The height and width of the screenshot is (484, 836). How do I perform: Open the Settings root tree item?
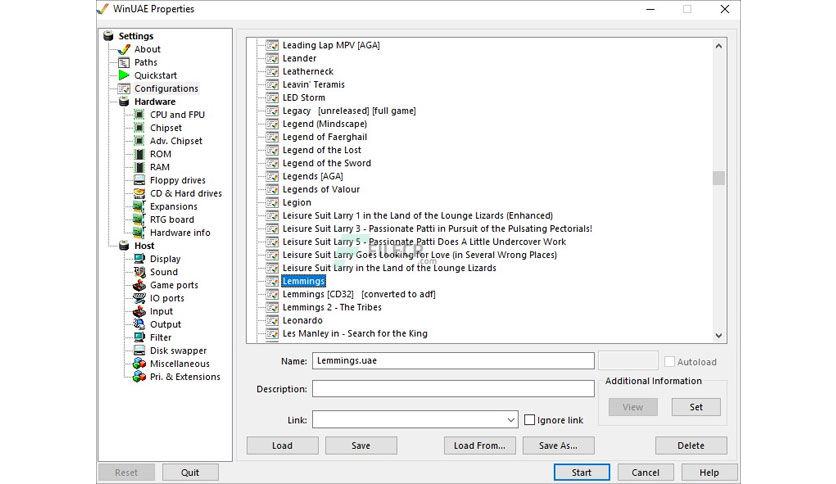coord(135,36)
